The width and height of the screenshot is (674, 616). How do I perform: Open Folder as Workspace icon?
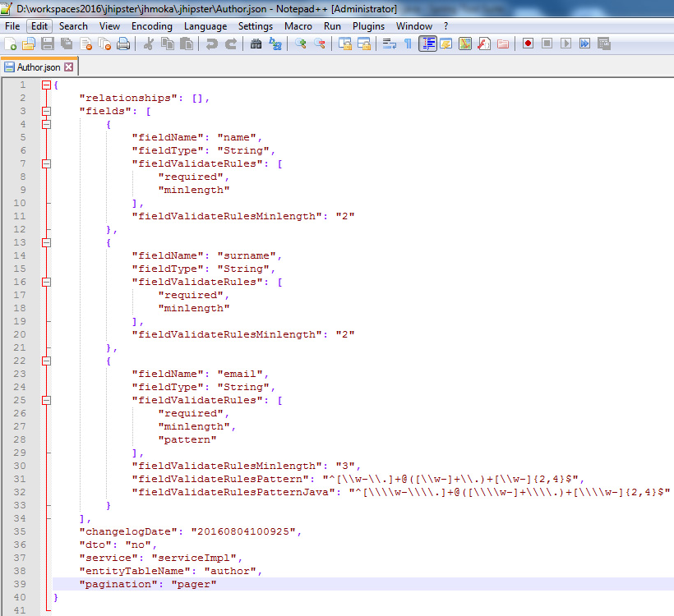tap(503, 44)
